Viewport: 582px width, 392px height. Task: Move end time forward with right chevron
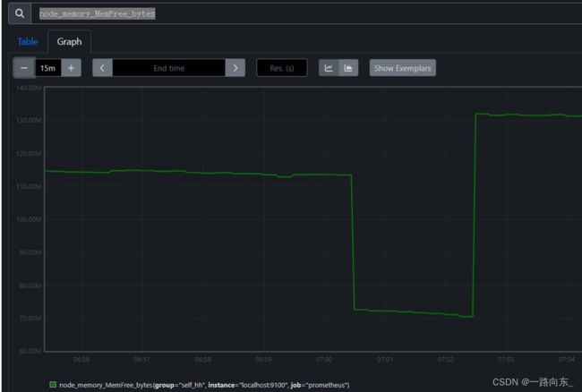(235, 68)
